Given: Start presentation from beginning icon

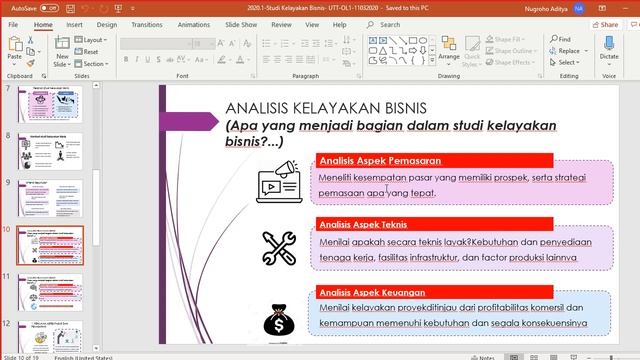Looking at the screenshot, I should [x=118, y=8].
